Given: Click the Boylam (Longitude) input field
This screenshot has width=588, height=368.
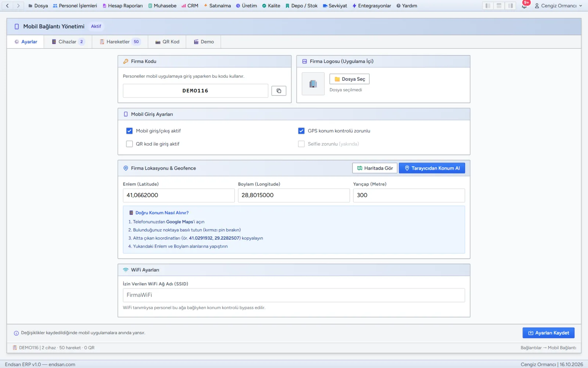Looking at the screenshot, I should pos(294,195).
